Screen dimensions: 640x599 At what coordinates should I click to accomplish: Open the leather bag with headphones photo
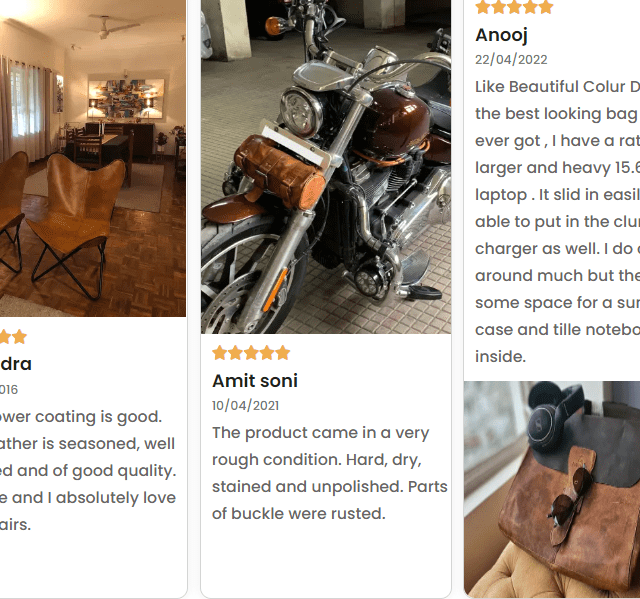(552, 489)
